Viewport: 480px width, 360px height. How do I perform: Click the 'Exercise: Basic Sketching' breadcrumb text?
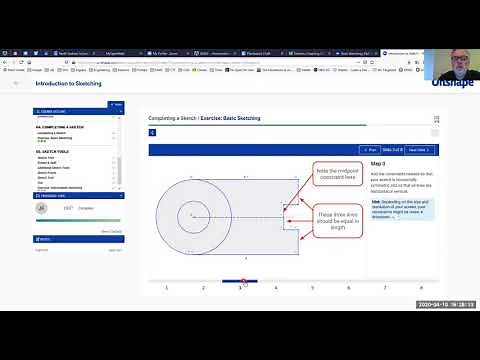click(230, 118)
